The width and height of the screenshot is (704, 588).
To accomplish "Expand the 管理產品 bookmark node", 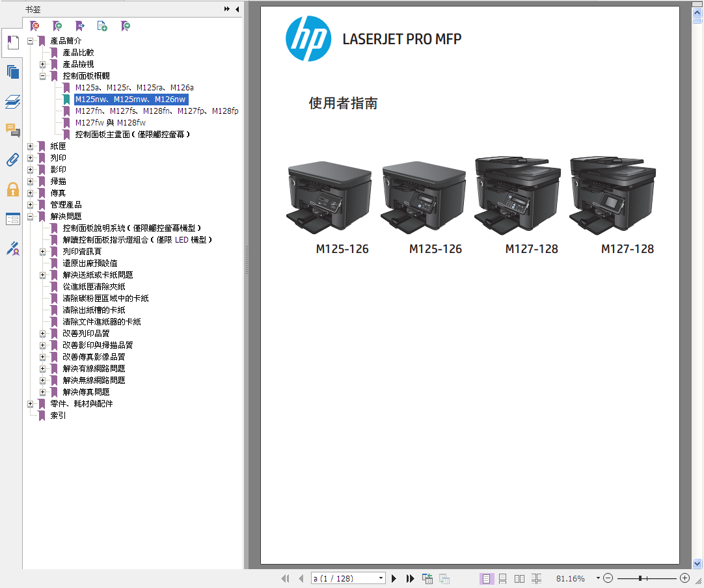I will (x=30, y=205).
